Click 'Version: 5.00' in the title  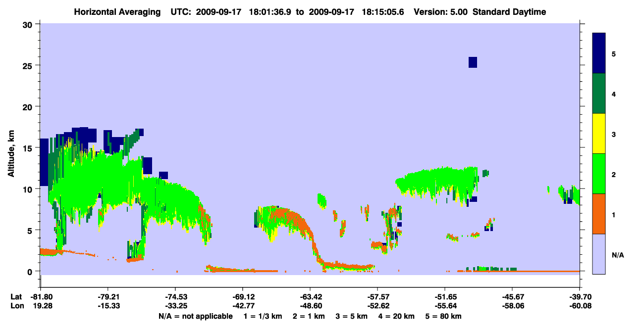pos(440,12)
